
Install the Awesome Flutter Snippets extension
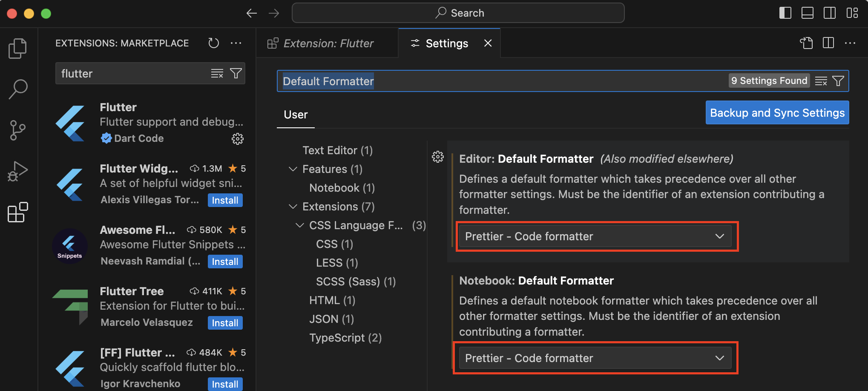point(225,262)
